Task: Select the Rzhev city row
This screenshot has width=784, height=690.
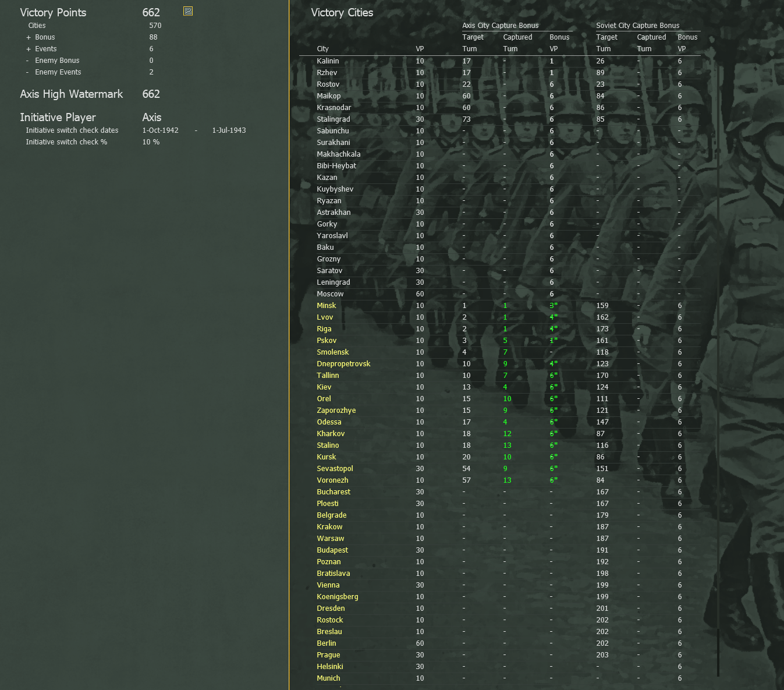Action: [500, 73]
